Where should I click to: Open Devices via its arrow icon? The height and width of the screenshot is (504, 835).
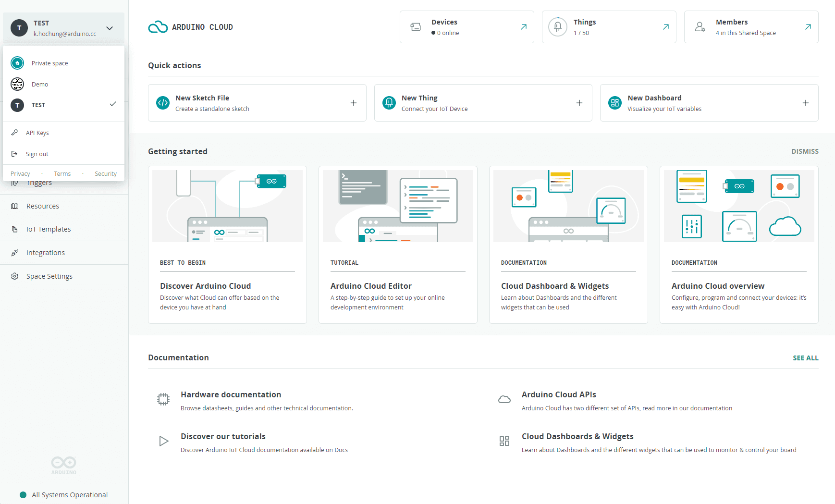(x=523, y=27)
